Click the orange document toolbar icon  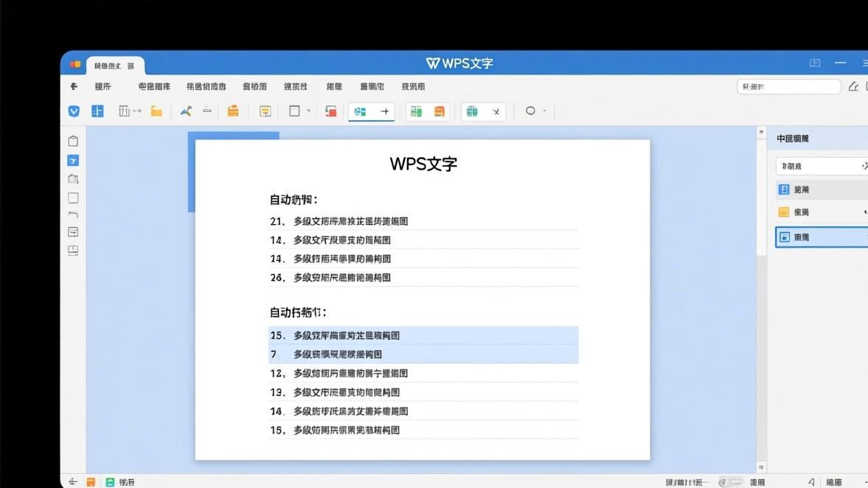pyautogui.click(x=439, y=111)
